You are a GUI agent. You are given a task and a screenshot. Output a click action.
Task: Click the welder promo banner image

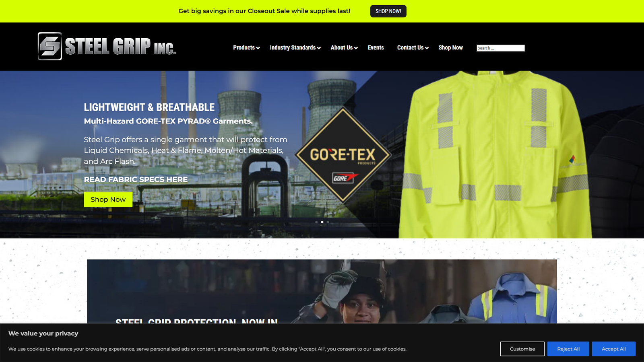(322, 291)
